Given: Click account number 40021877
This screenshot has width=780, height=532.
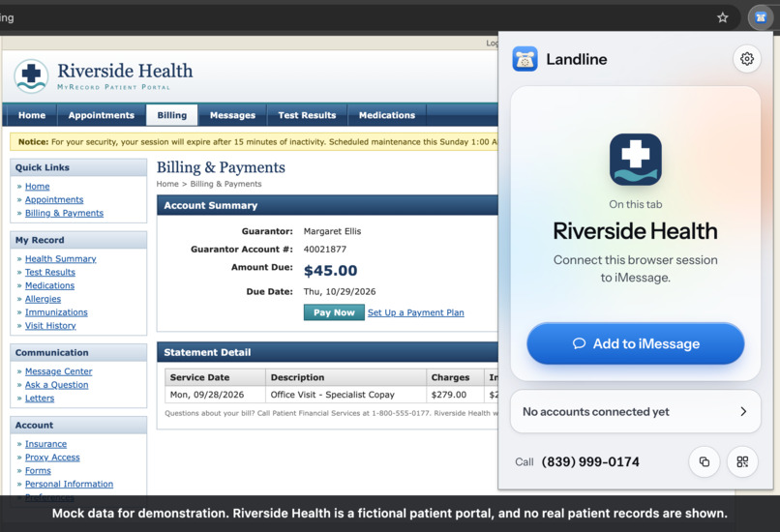Looking at the screenshot, I should (x=325, y=250).
